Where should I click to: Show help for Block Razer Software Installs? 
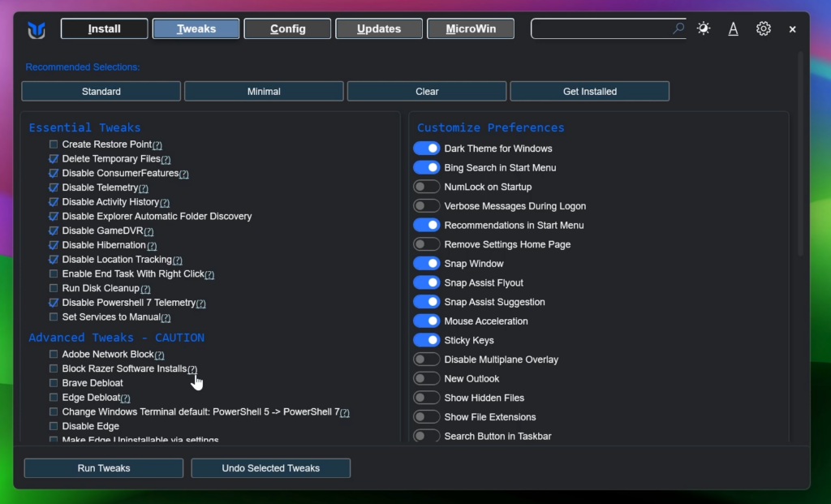192,369
